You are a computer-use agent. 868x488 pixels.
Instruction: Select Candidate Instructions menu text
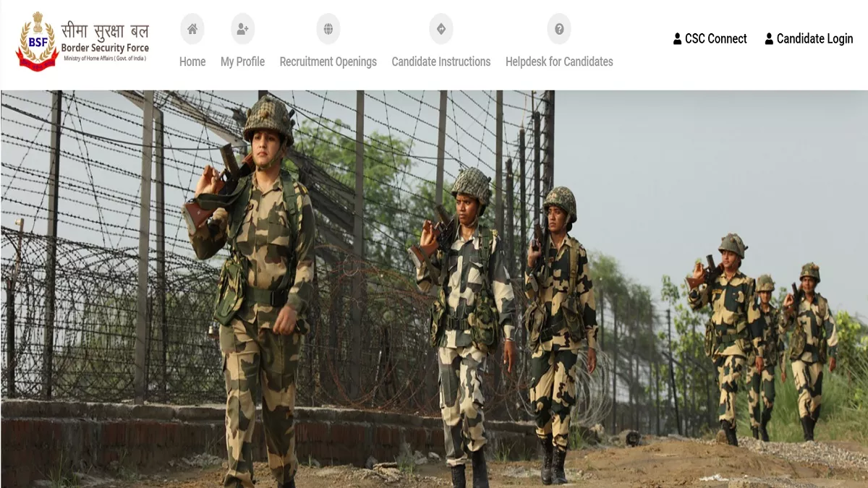click(441, 62)
